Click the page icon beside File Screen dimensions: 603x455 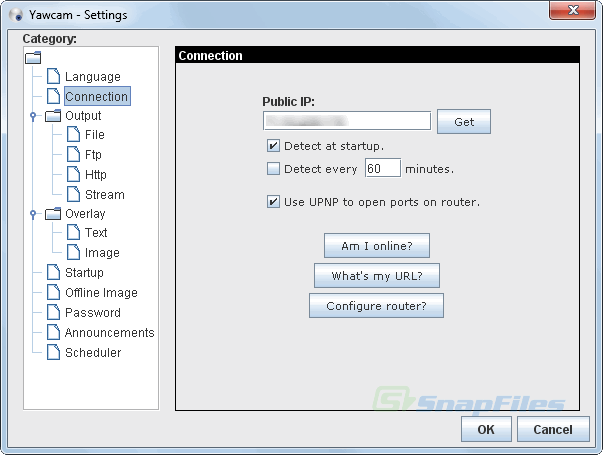pos(73,134)
